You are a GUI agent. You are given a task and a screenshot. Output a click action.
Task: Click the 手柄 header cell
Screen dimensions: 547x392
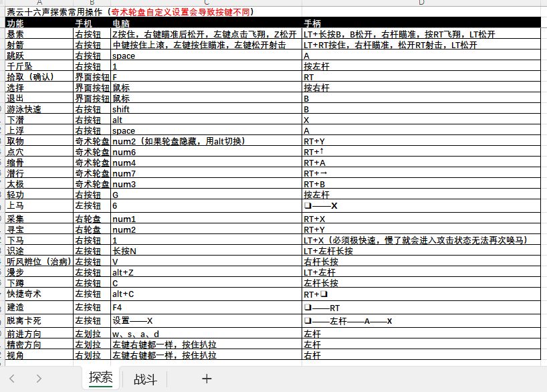[421, 23]
